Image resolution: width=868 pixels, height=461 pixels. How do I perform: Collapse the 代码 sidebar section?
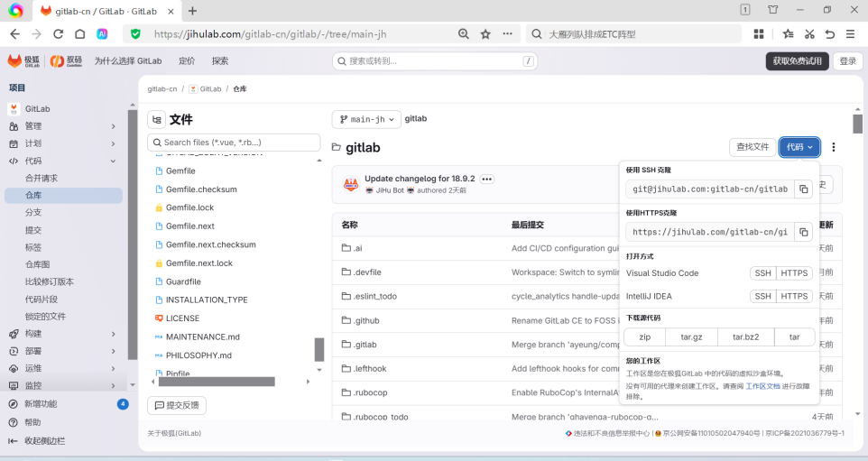[x=62, y=161]
